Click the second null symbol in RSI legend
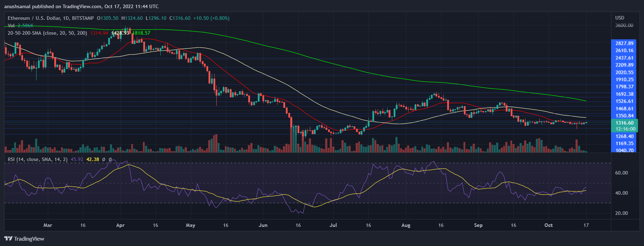 [x=110, y=160]
